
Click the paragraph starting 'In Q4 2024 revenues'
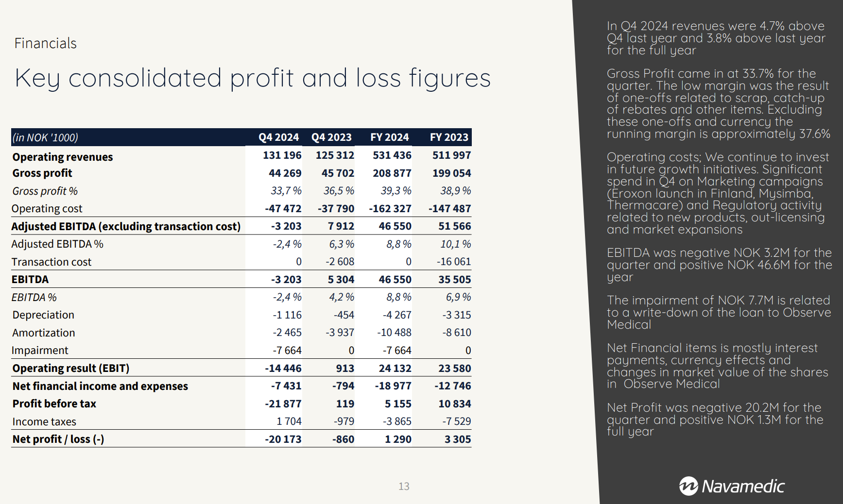(716, 38)
